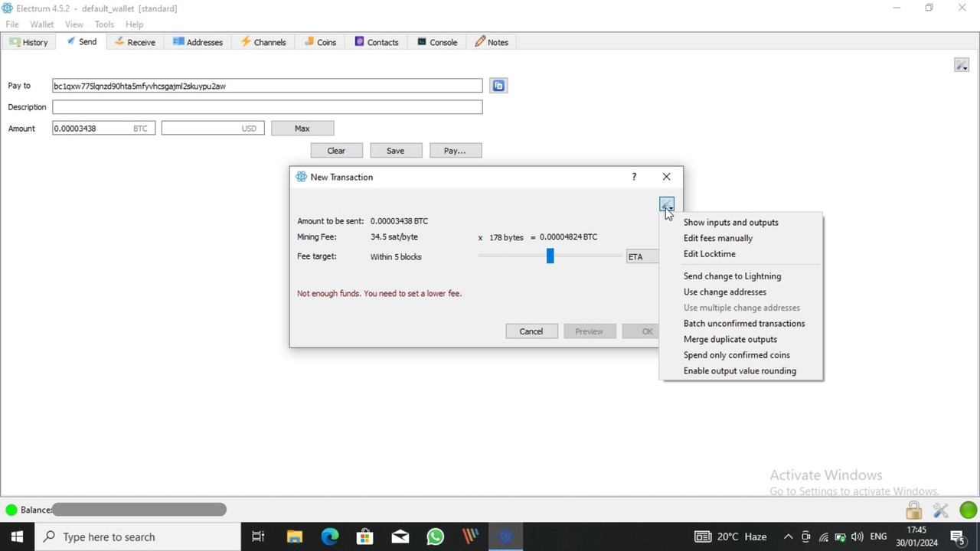
Task: Click the USD amount field
Action: 213,129
